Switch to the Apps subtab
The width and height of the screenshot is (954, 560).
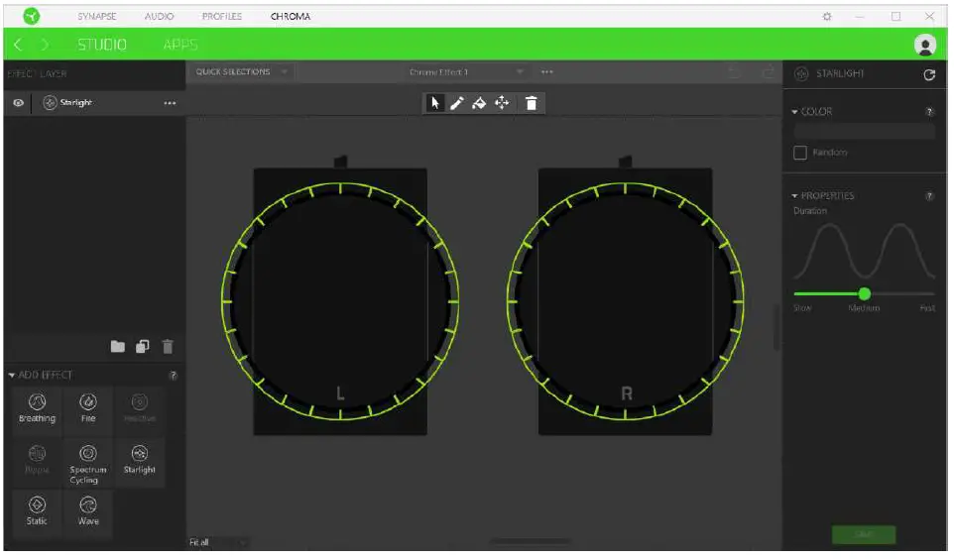(x=180, y=45)
